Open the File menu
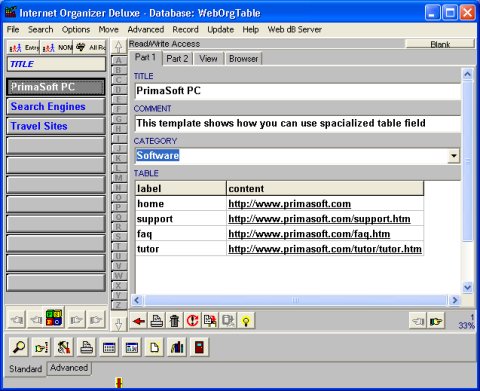The image size is (480, 391). pyautogui.click(x=13, y=29)
